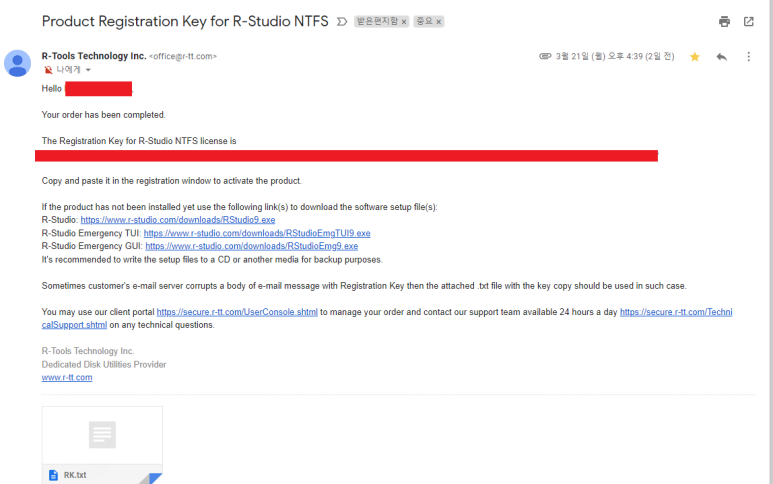Image resolution: width=773 pixels, height=484 pixels.
Task: Reply using the arrow icon
Action: (x=722, y=57)
